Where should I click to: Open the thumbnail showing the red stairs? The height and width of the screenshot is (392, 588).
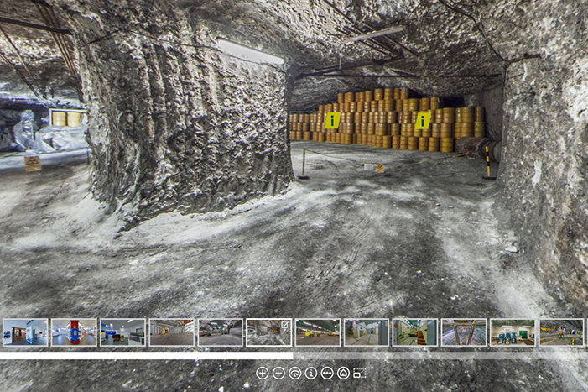[x=415, y=332]
